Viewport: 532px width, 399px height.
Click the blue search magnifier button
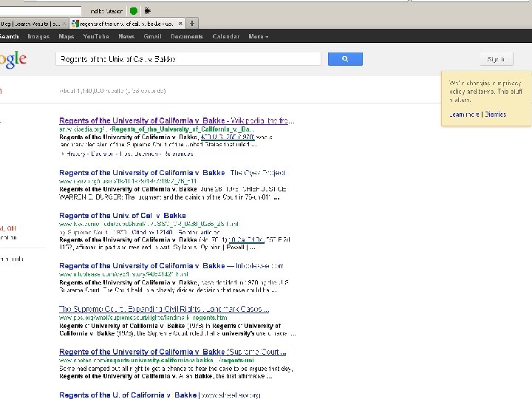click(x=345, y=59)
